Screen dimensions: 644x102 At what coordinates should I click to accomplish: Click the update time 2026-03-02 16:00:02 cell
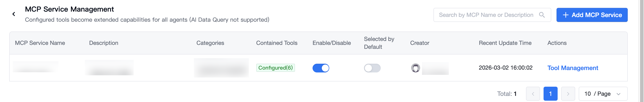tap(506, 68)
